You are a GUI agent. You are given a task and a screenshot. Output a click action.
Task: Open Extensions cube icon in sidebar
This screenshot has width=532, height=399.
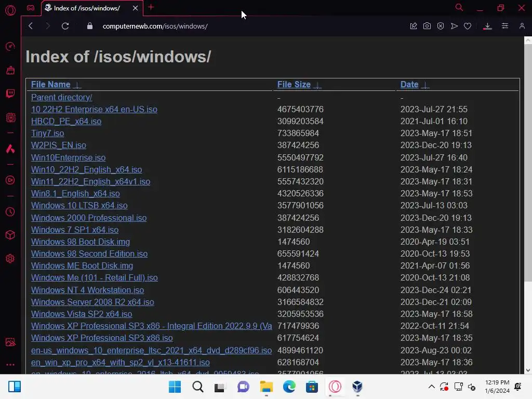click(x=10, y=235)
